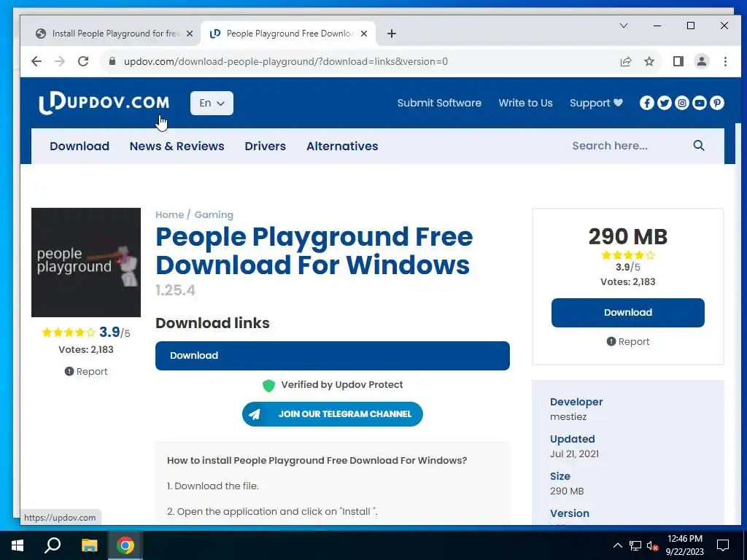This screenshot has width=747, height=560.
Task: Click the People Playground game thumbnail
Action: point(86,262)
